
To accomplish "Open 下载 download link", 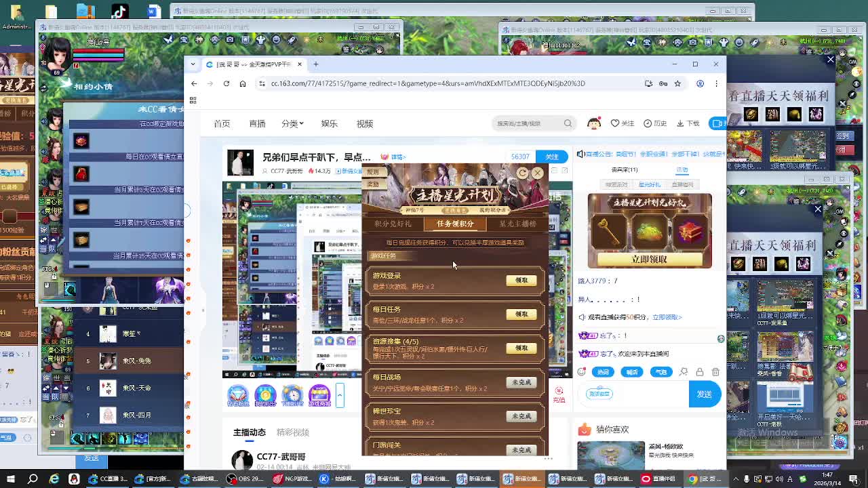I will click(688, 123).
